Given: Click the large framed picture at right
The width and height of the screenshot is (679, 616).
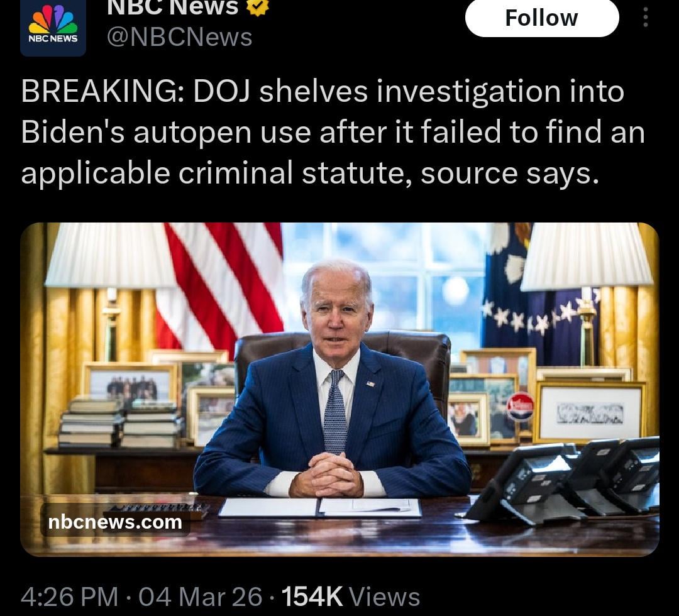Looking at the screenshot, I should [x=589, y=412].
